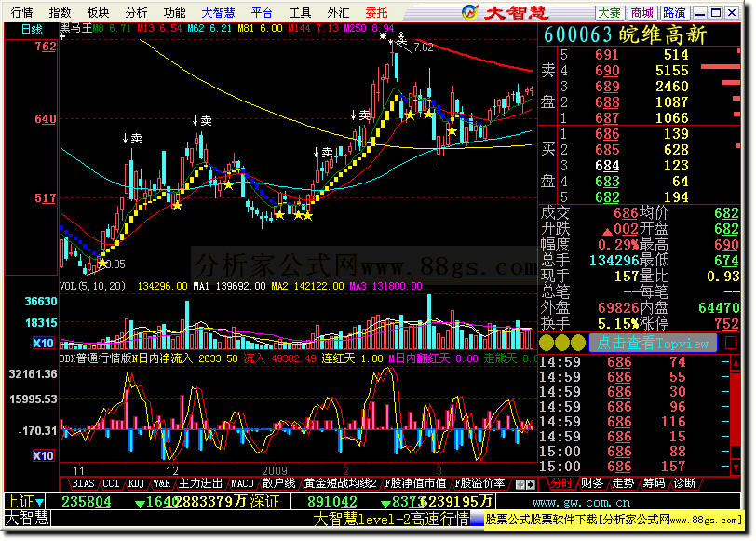The height and width of the screenshot is (541, 756).
Task: Switch to the F股净值市值 tab
Action: point(415,483)
